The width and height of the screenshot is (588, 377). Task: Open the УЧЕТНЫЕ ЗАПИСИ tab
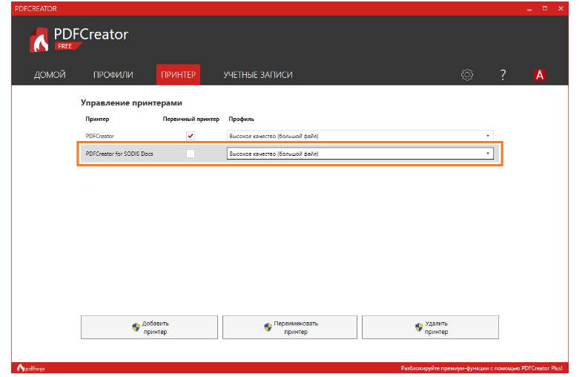coord(258,75)
